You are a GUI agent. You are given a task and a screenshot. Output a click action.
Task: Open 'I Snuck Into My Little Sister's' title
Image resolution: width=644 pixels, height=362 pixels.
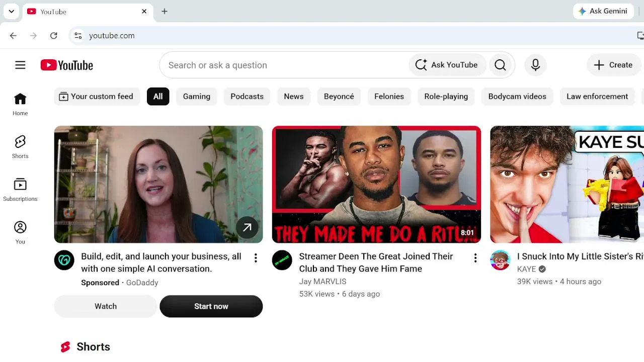[x=581, y=256]
